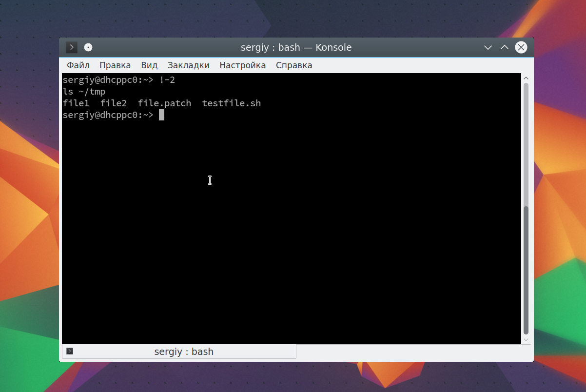Click the 'ls ~/tmp' output line

(84, 92)
